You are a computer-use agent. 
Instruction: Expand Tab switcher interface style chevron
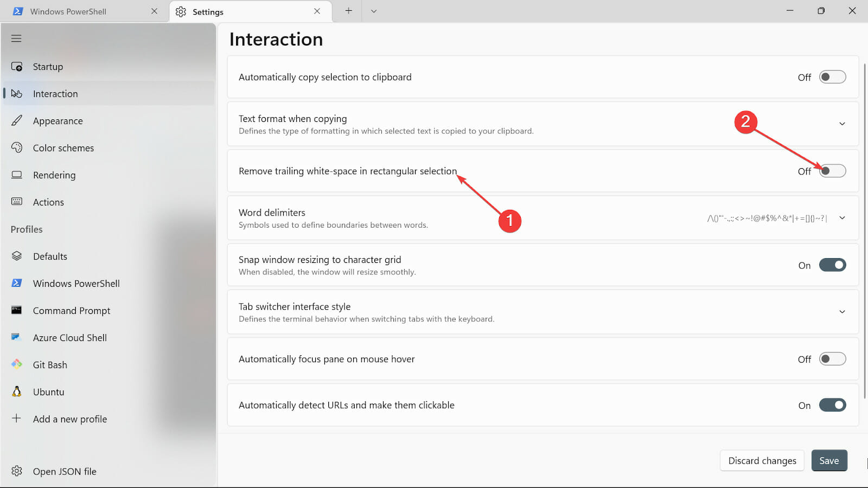click(x=842, y=312)
